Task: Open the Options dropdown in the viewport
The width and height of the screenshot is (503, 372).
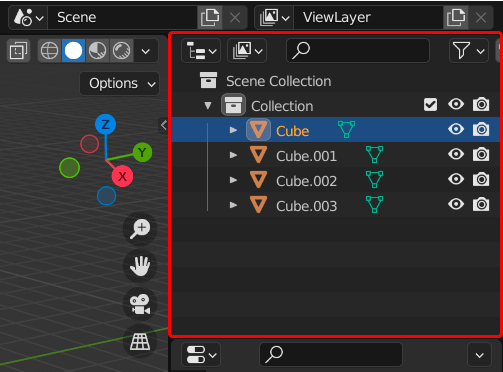Action: [119, 84]
